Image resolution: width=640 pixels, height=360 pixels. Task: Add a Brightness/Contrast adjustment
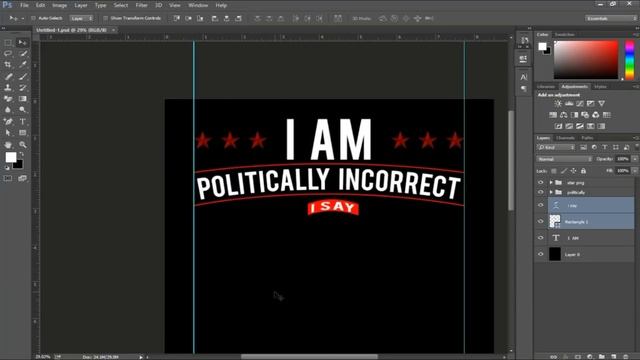coord(558,104)
